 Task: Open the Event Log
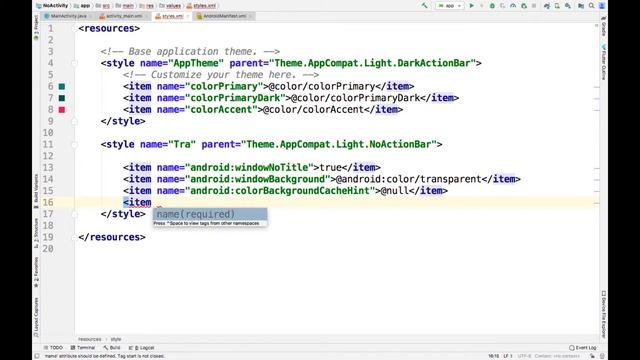[x=583, y=348]
